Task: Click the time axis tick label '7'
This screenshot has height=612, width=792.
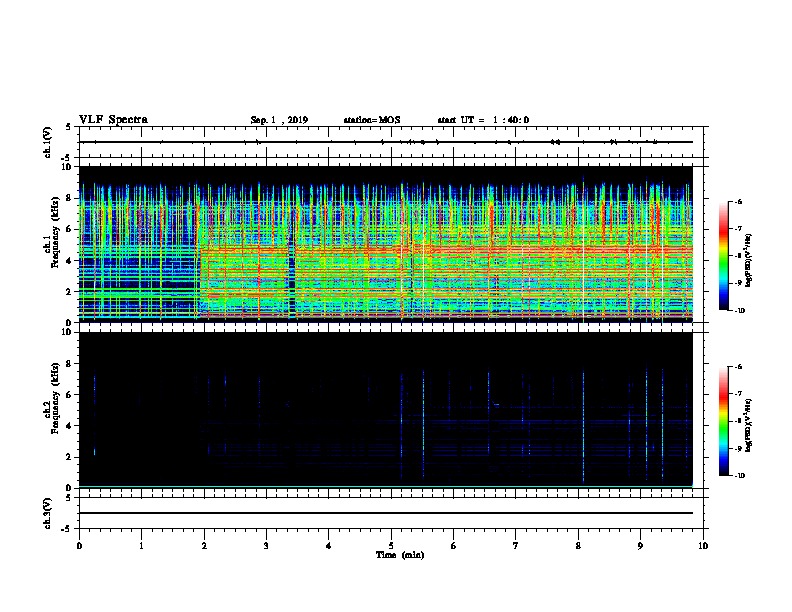Action: pos(516,545)
